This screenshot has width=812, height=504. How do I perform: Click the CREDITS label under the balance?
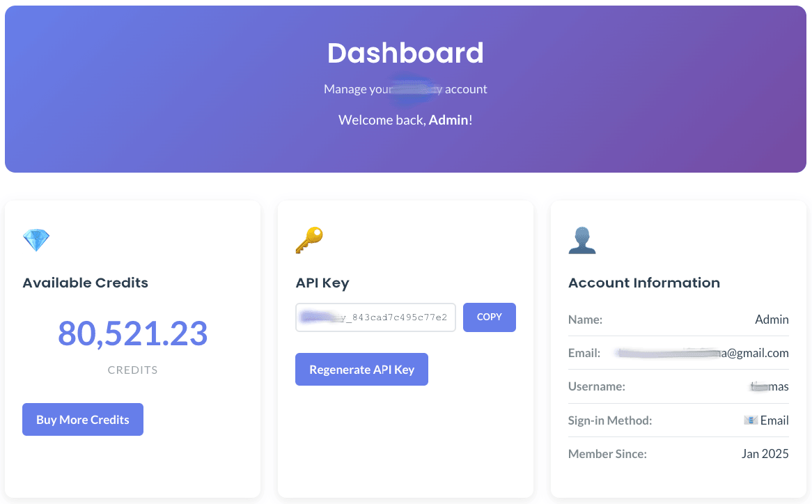(x=132, y=370)
